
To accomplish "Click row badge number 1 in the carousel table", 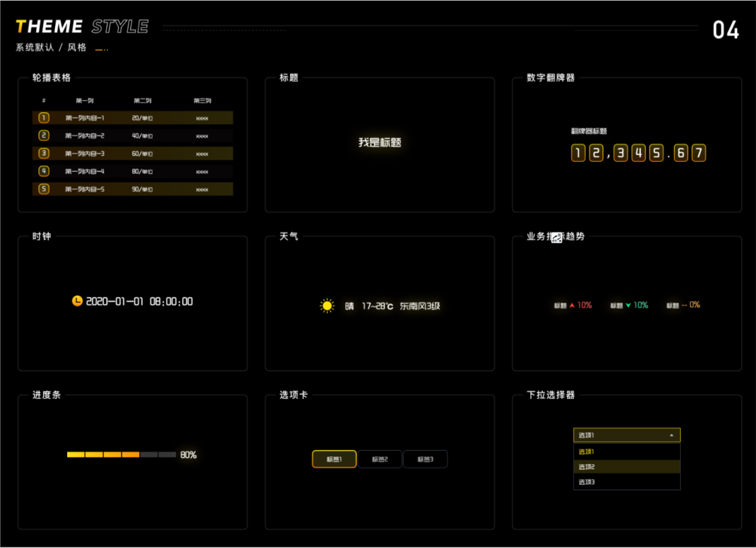I will (x=44, y=118).
